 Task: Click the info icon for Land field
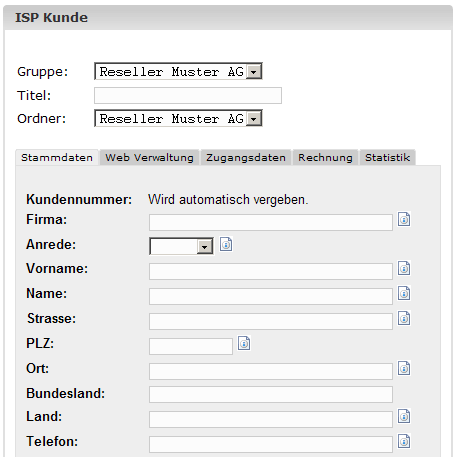point(404,416)
